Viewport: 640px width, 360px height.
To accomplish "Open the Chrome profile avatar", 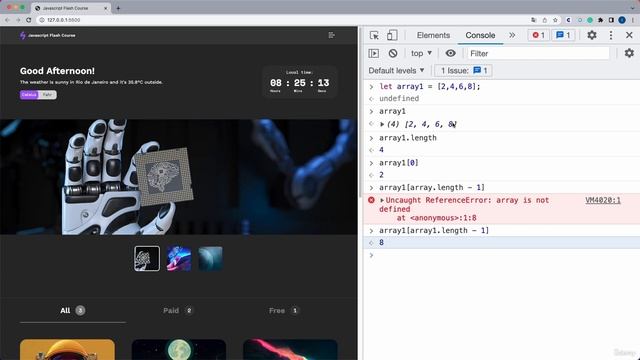I will click(x=622, y=20).
